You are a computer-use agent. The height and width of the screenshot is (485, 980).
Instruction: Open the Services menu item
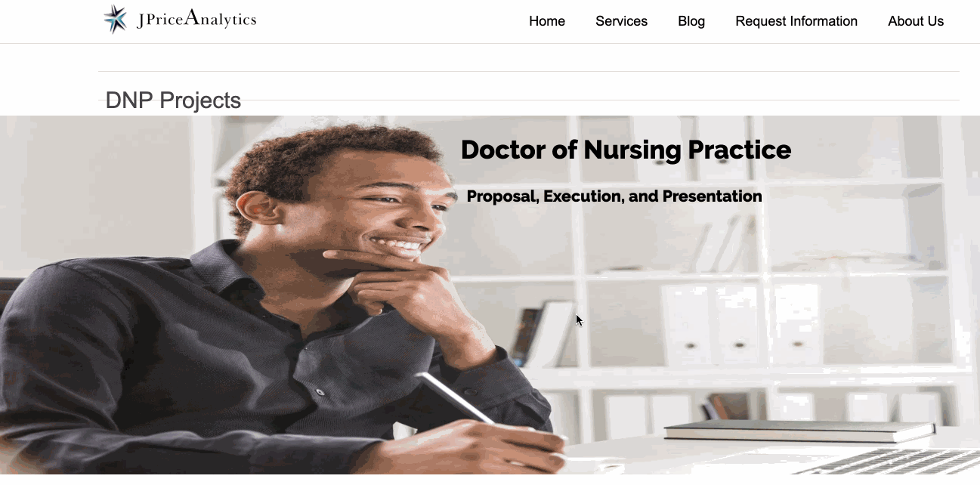coord(621,21)
